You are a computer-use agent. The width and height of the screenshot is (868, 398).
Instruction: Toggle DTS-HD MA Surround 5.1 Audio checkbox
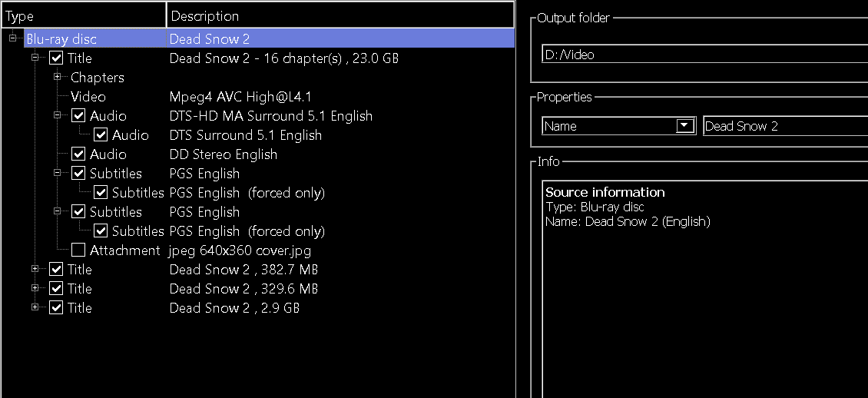click(78, 116)
